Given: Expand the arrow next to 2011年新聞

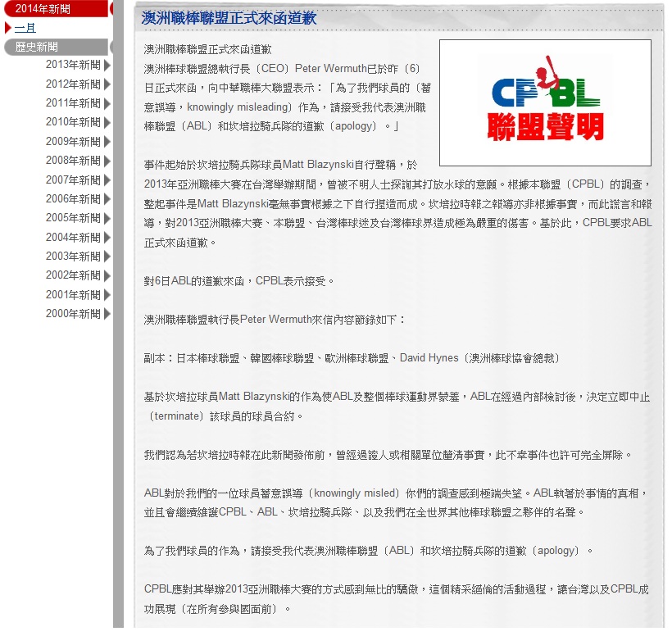Looking at the screenshot, I should pyautogui.click(x=107, y=104).
